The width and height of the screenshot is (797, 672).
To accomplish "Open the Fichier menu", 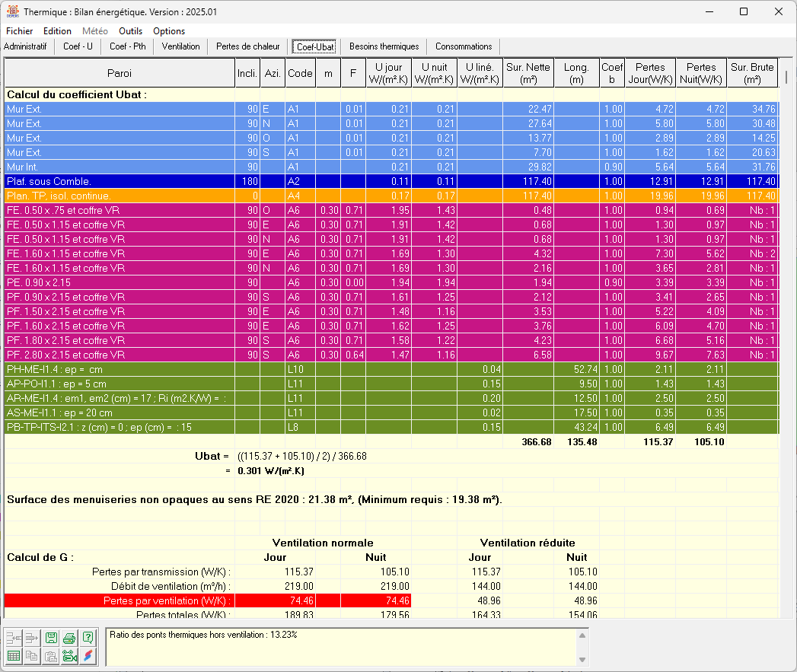I will coord(19,31).
